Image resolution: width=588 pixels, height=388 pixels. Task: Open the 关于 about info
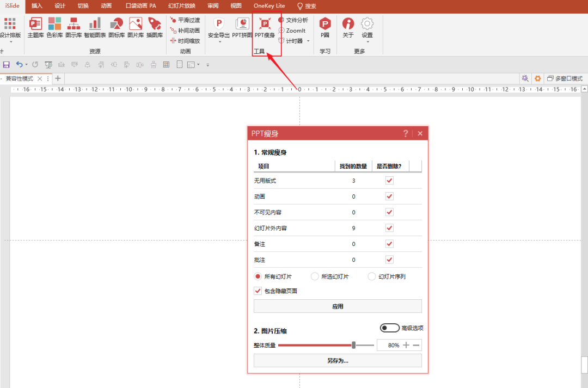tap(348, 27)
